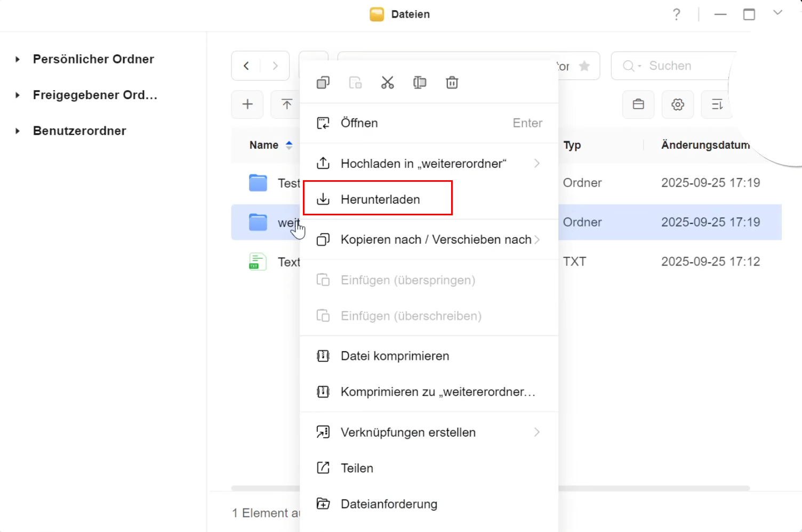Viewport: 802px width, 532px height.
Task: Open Hochladen in „weitererordner“ submenu
Action: point(429,164)
